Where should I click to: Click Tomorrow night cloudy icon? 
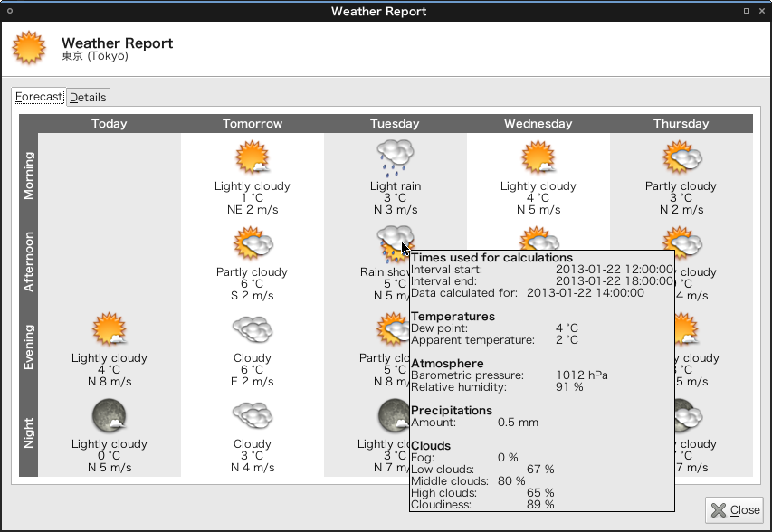tap(252, 416)
